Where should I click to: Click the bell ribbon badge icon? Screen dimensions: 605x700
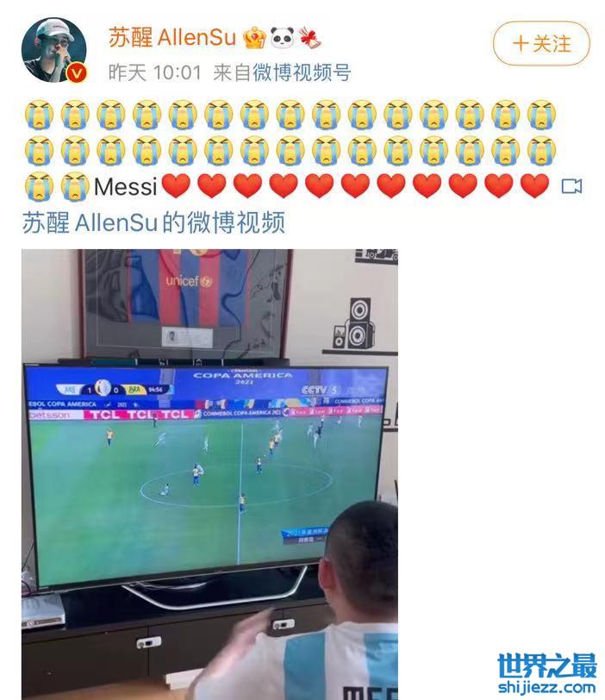point(310,38)
